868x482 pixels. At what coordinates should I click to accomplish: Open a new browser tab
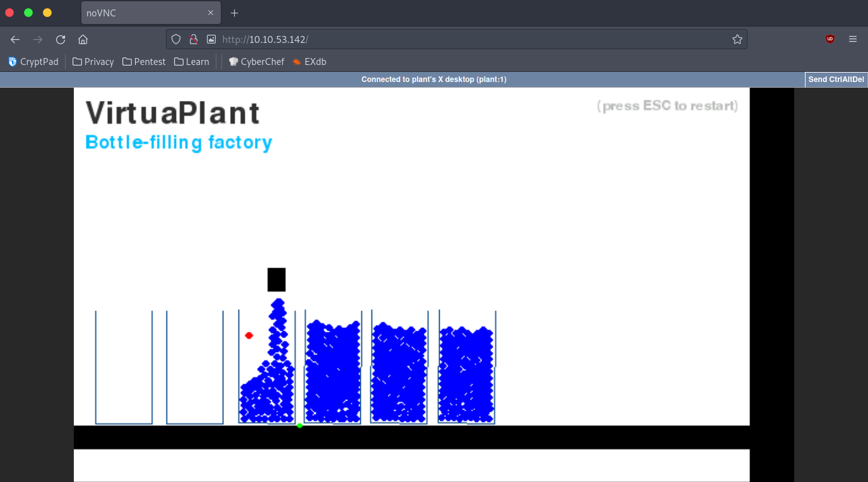pyautogui.click(x=234, y=13)
